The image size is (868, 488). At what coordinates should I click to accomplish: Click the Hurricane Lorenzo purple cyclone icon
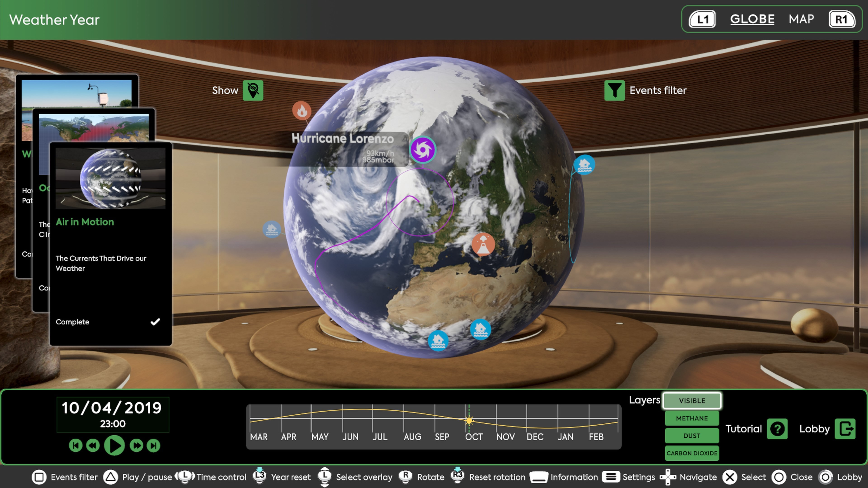click(423, 150)
